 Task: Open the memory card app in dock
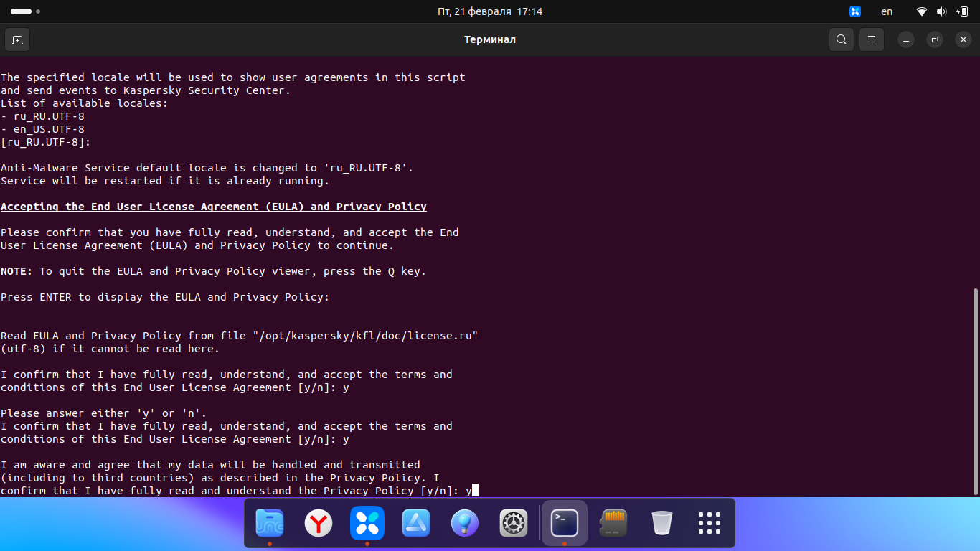coord(613,523)
